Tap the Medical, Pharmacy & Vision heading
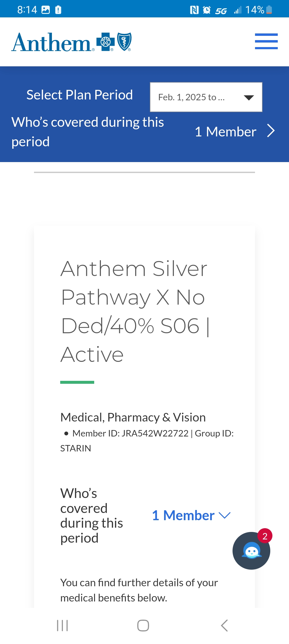 (x=133, y=417)
